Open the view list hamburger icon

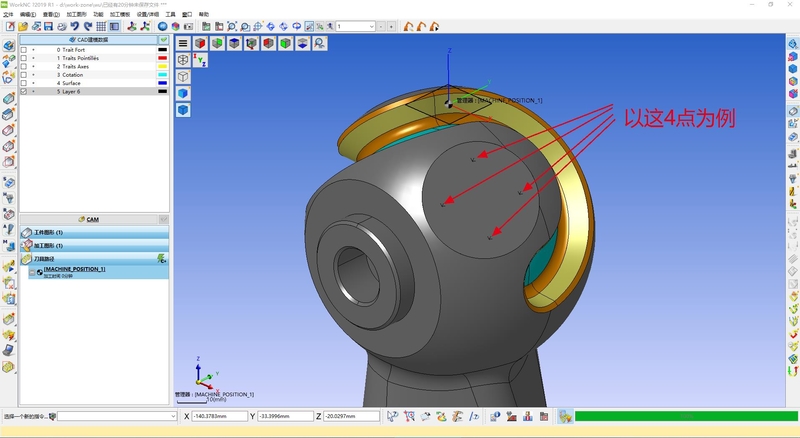click(x=183, y=43)
